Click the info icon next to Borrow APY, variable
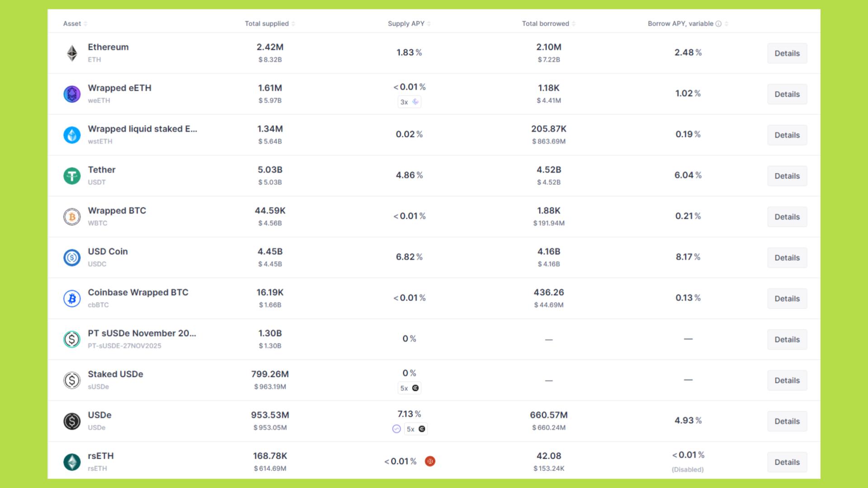 pyautogui.click(x=718, y=24)
